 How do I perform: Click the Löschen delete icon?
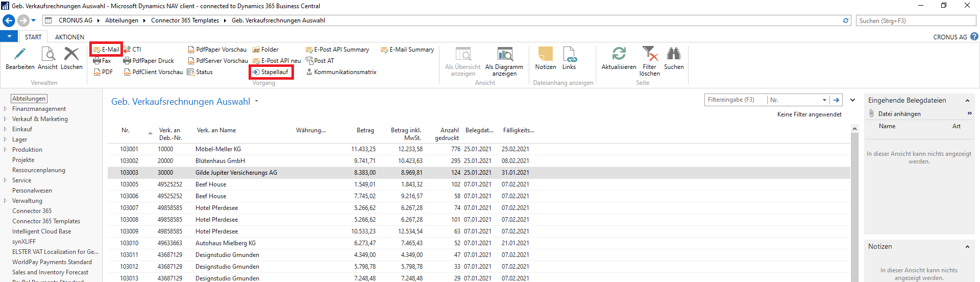(x=71, y=54)
